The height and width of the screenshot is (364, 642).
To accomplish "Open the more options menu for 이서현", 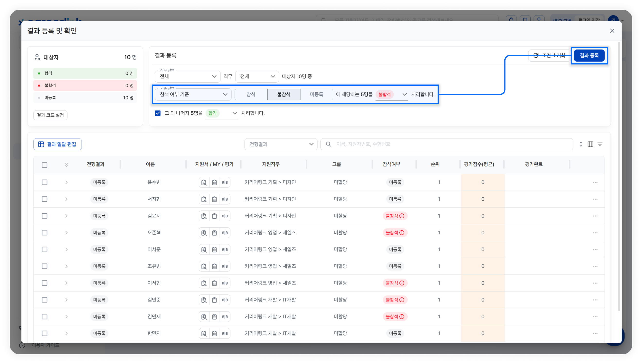I will coord(595,283).
